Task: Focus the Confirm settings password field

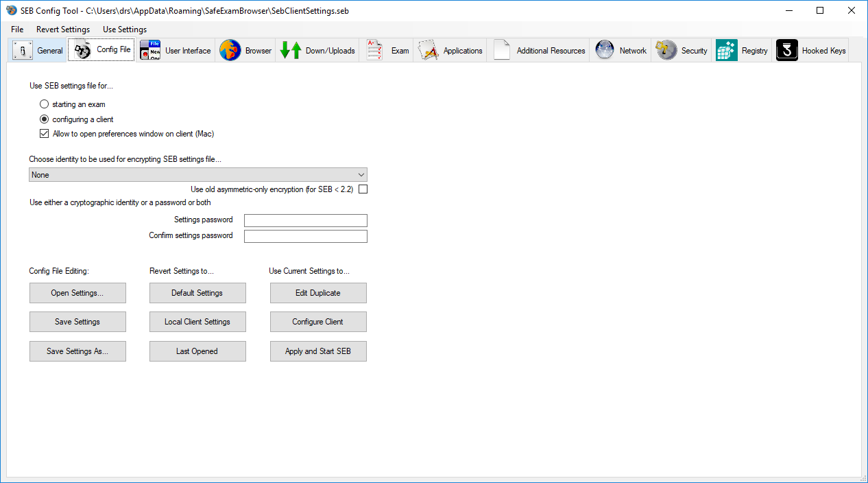Action: point(306,236)
